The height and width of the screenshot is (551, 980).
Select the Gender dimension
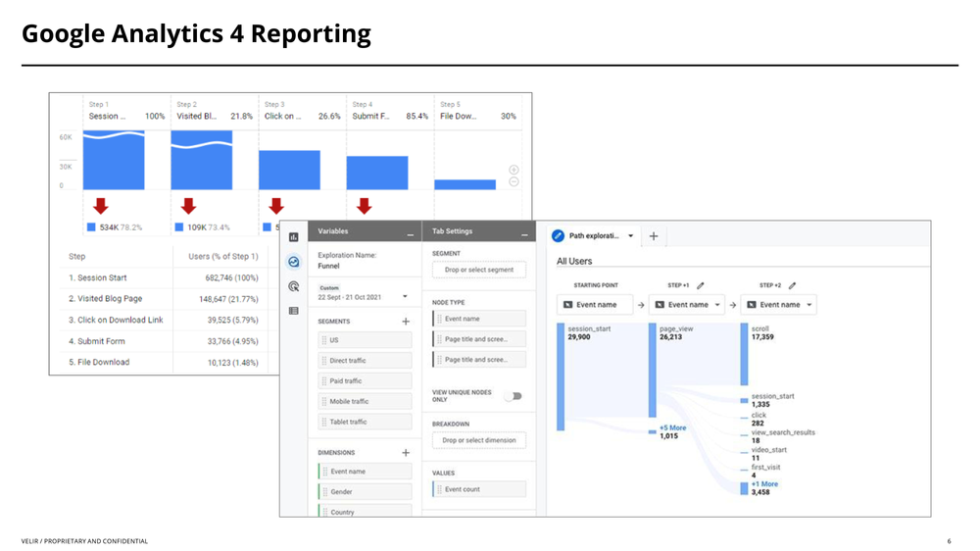365,491
